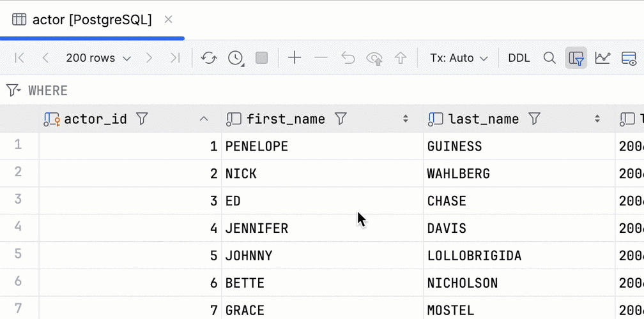Select the PENELOPE cell
The width and height of the screenshot is (644, 319).
click(x=323, y=146)
